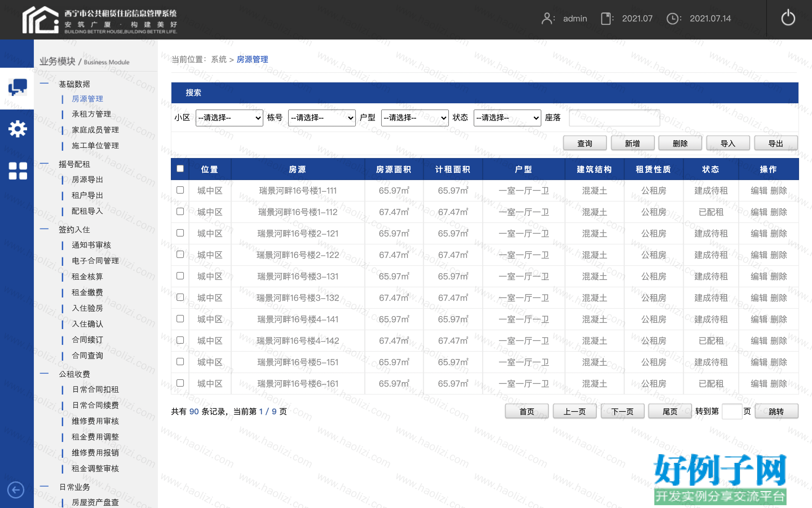Click the 查询 search button

tap(585, 143)
